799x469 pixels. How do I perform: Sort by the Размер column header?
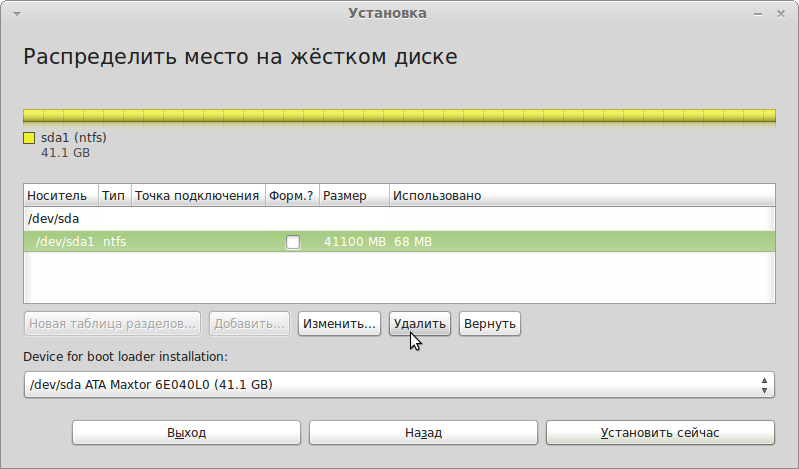pyautogui.click(x=355, y=196)
